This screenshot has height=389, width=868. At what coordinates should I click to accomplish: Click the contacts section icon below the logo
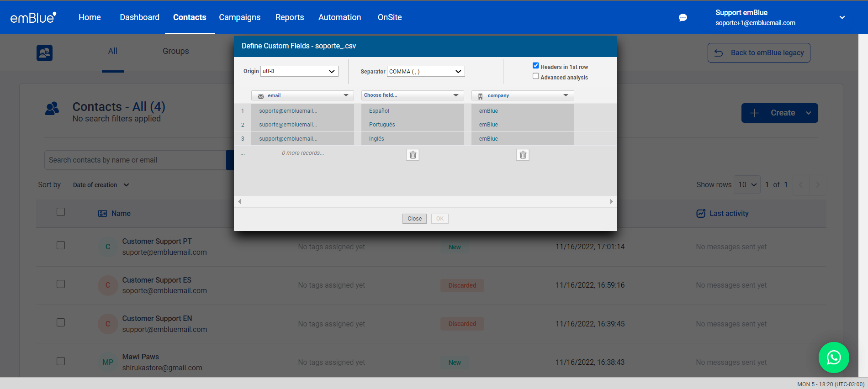point(44,53)
